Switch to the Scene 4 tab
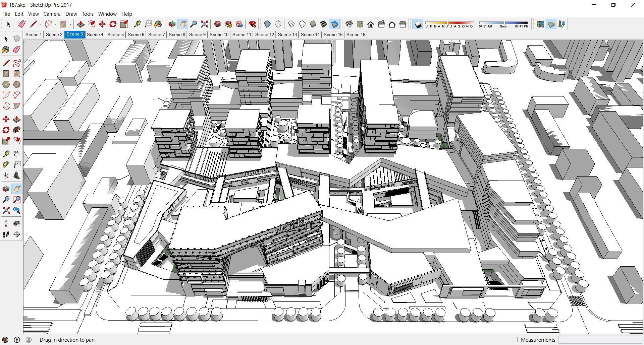Viewport: 644px width, 345px height. 95,34
